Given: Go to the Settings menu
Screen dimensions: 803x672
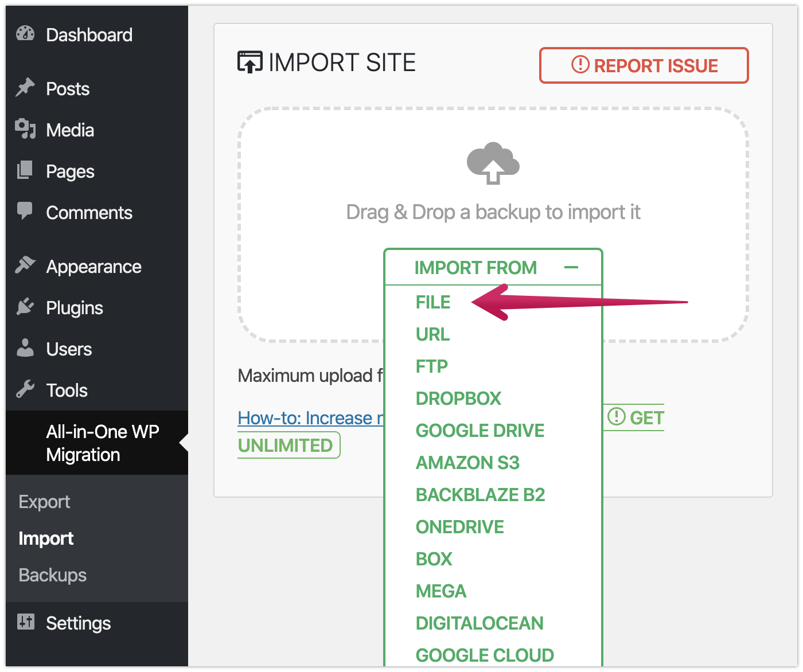Looking at the screenshot, I should click(97, 623).
